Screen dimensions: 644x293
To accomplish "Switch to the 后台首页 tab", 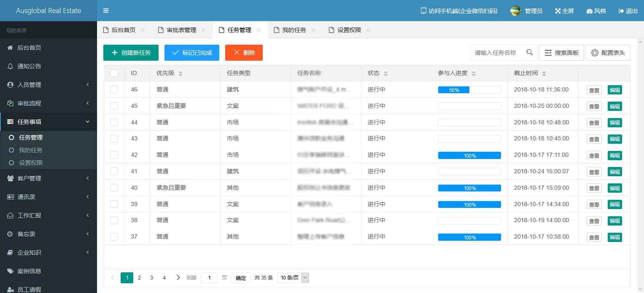I will pos(124,30).
